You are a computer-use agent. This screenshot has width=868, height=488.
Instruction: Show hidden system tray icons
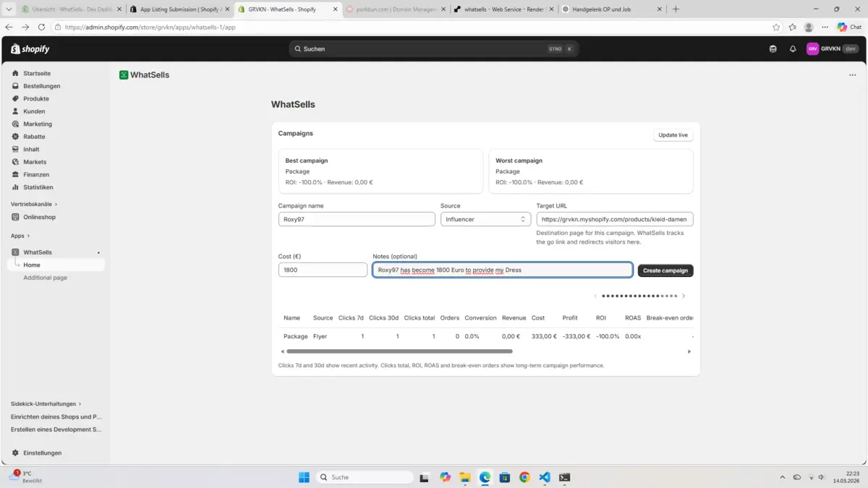[782, 477]
